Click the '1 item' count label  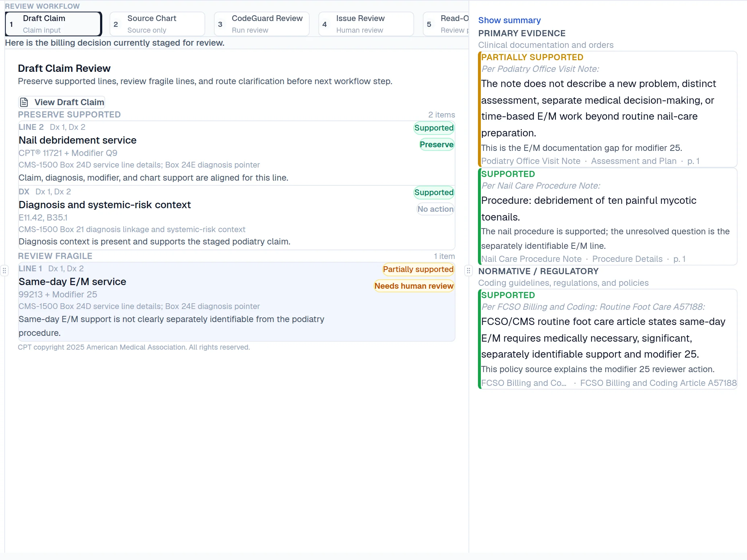click(444, 256)
